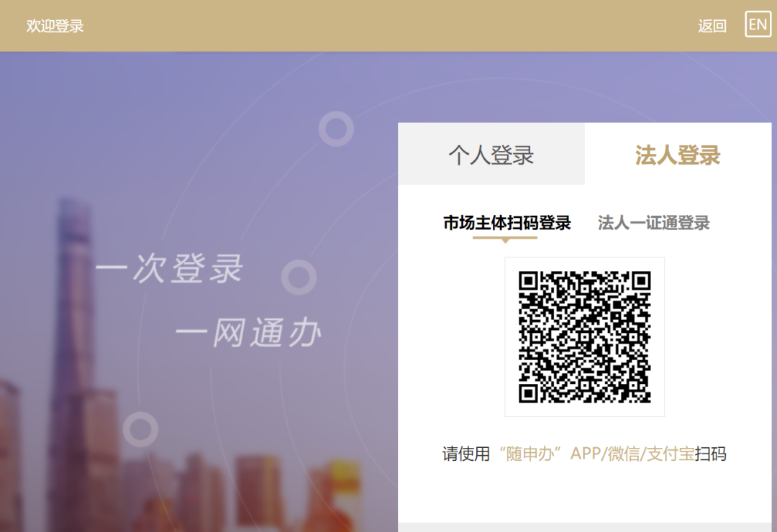Go back via the 返回 link
The width and height of the screenshot is (777, 532).
(x=712, y=26)
